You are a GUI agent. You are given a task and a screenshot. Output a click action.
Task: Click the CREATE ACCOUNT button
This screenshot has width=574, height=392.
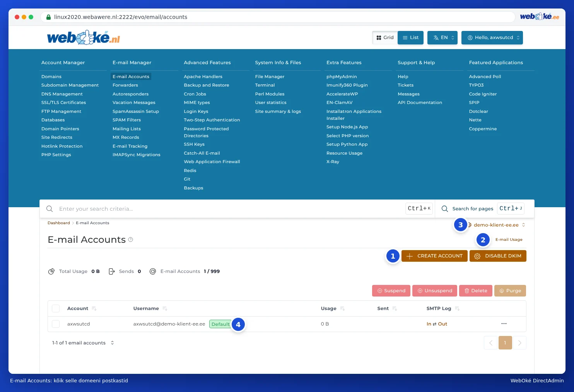[434, 256]
